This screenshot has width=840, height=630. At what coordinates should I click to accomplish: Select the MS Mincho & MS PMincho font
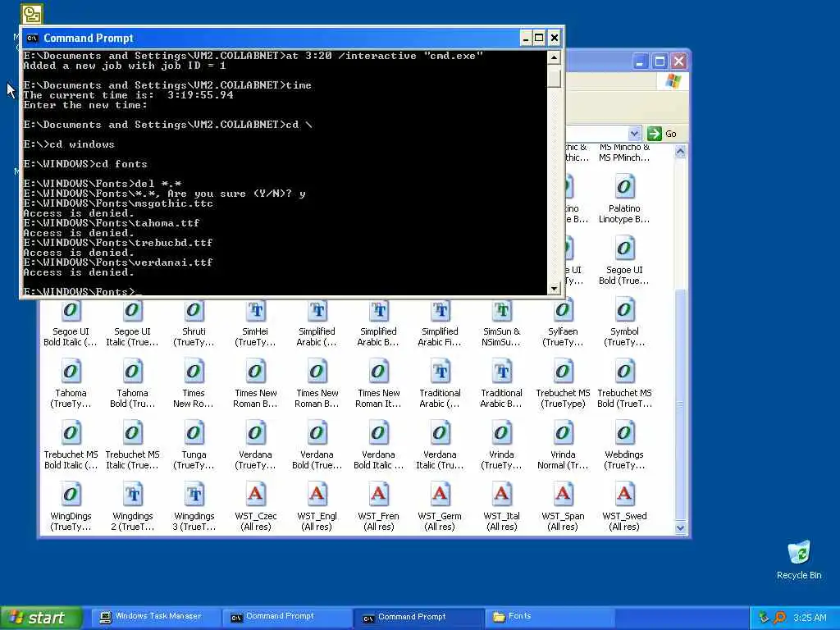(624, 153)
